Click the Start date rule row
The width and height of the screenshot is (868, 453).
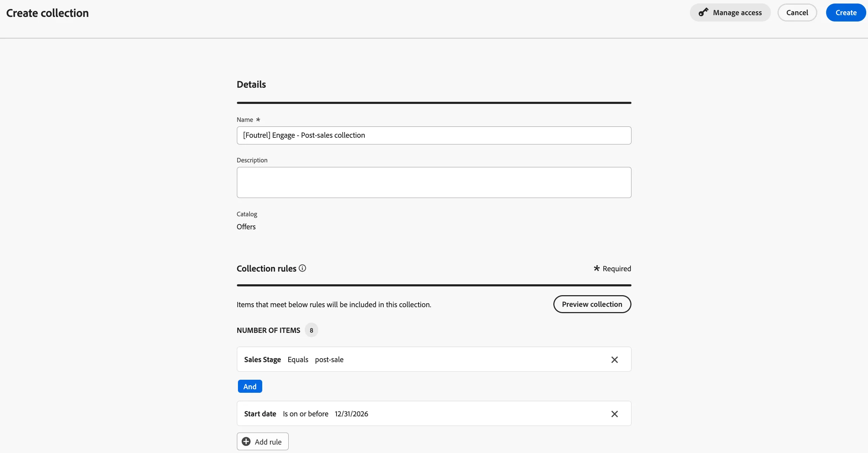pos(434,414)
